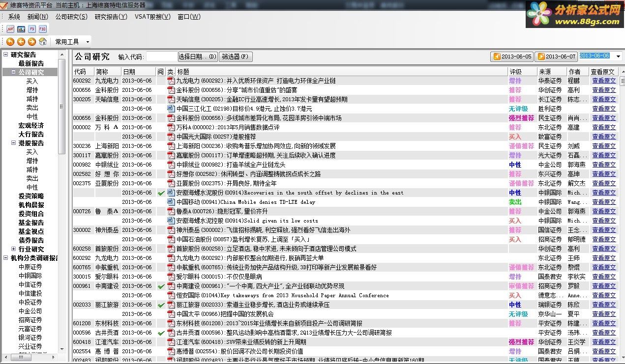Viewport: 625px width, 364px height.
Task: Go to next day 2013-06-07
Action: (x=556, y=56)
